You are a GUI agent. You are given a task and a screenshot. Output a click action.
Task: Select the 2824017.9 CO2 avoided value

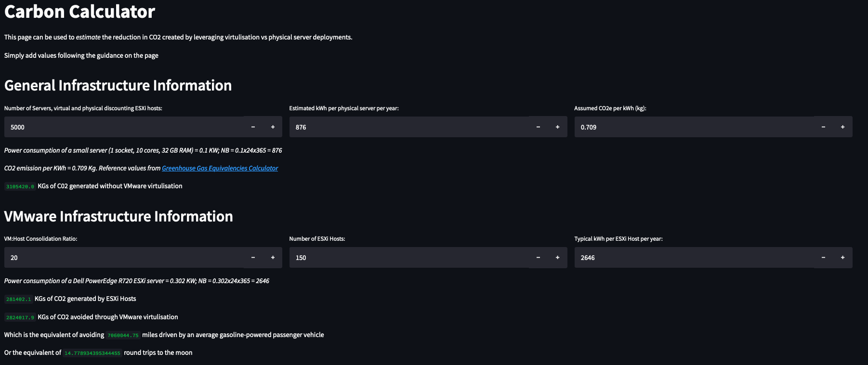20,317
